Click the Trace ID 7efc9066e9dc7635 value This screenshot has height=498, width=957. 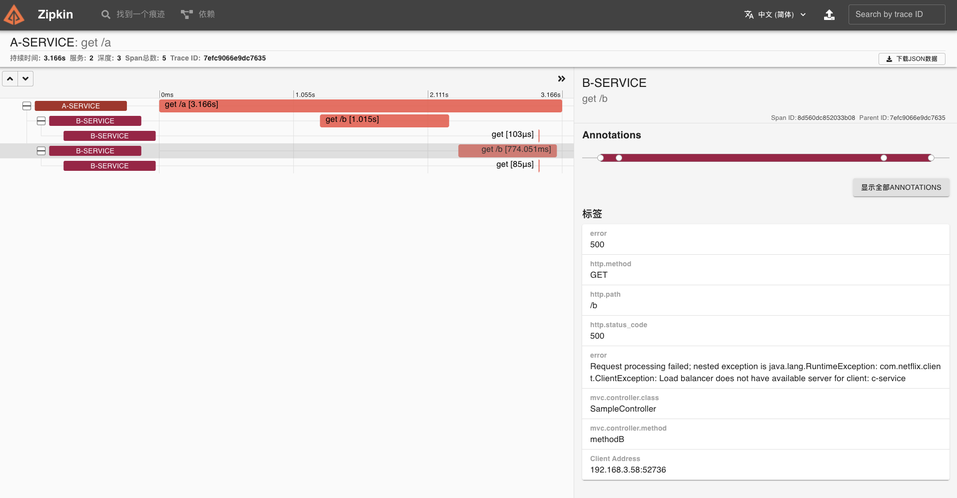(x=234, y=59)
